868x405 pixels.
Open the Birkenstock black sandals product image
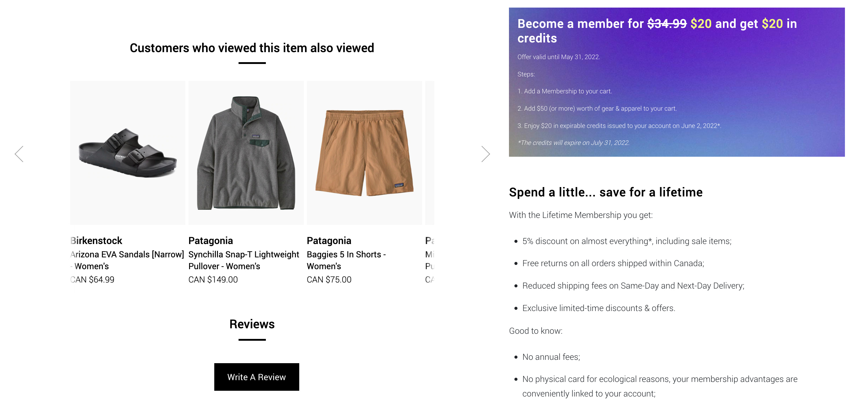(x=128, y=153)
